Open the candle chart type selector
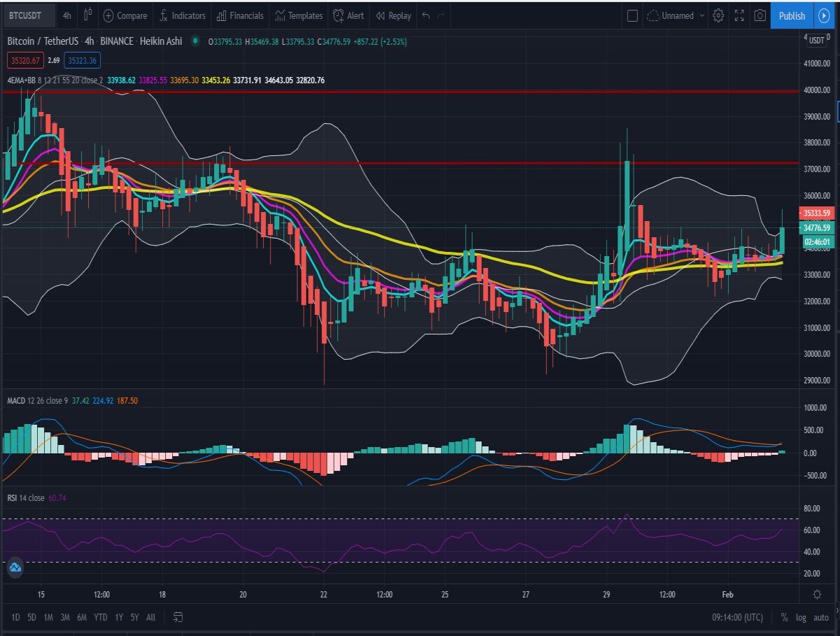840x636 pixels. click(x=87, y=15)
